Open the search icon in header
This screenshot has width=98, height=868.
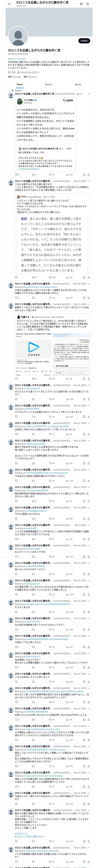pos(87,4)
